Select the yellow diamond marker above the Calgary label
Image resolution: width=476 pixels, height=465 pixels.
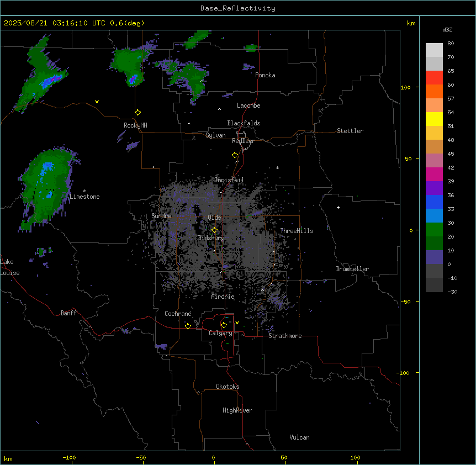(x=224, y=325)
